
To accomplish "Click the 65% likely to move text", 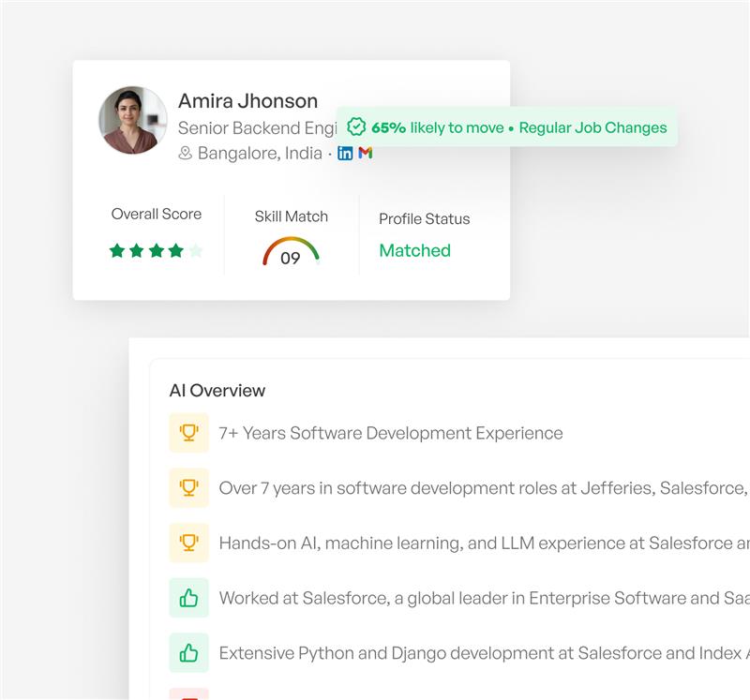I will (437, 127).
